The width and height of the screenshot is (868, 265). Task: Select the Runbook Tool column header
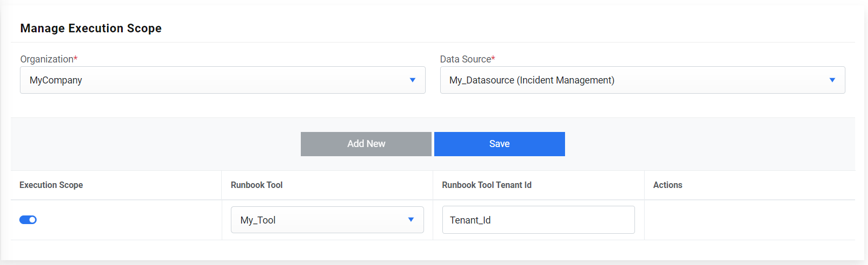[x=257, y=185]
